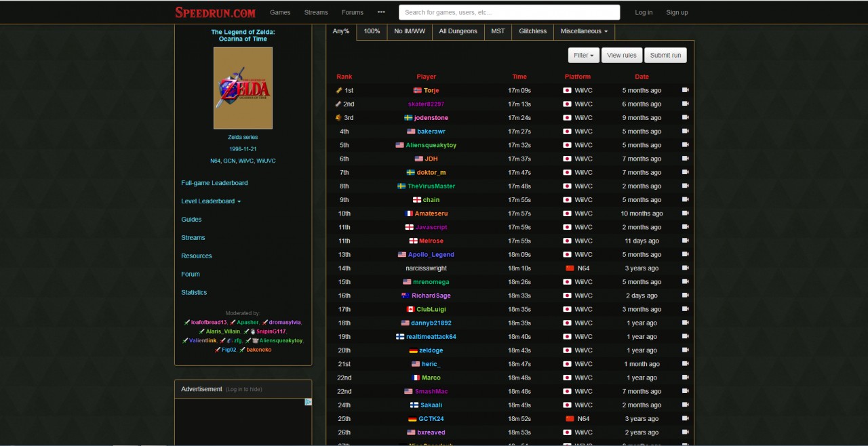Open video icon for RichardSage's run
This screenshot has height=446, width=868.
[x=686, y=296]
